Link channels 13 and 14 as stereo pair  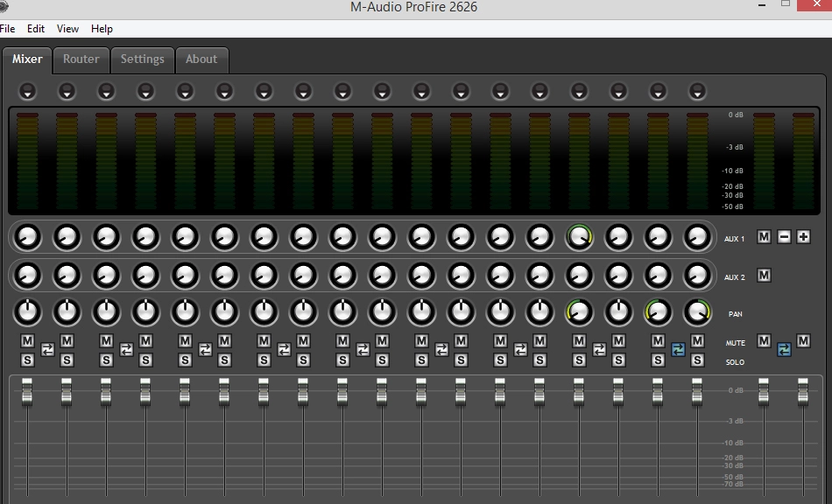(x=520, y=350)
